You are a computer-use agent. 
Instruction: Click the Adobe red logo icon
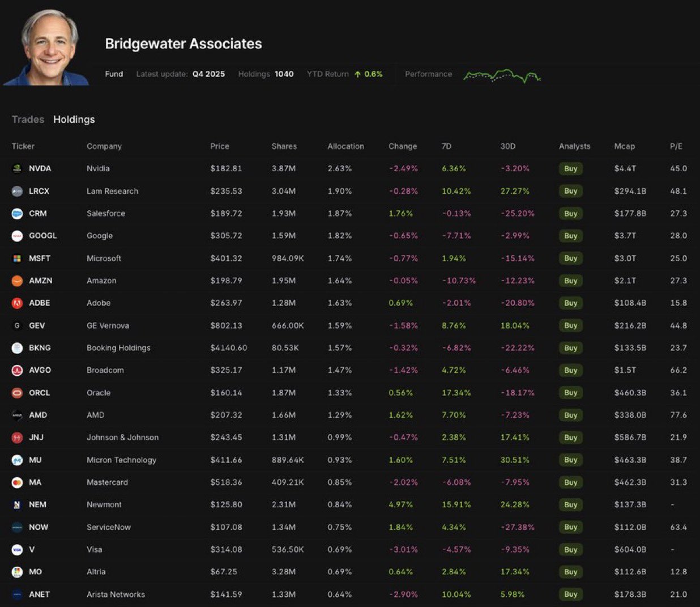click(x=17, y=303)
